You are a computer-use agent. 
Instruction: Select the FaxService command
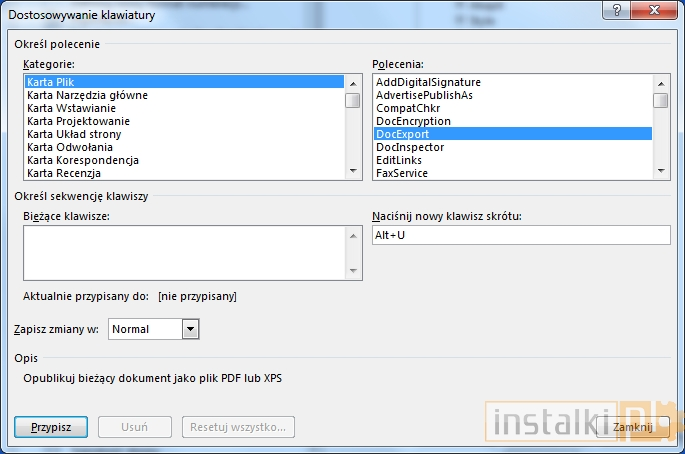402,173
